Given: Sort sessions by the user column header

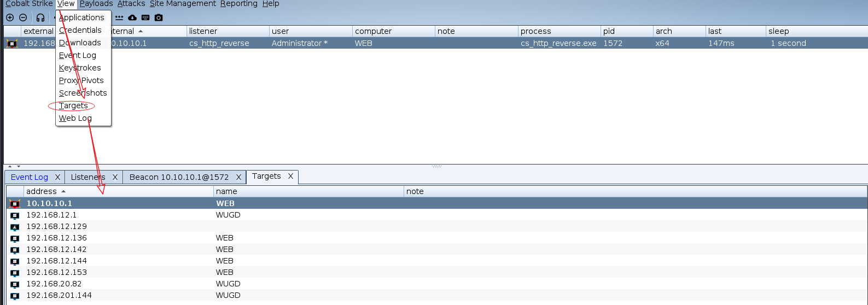Looking at the screenshot, I should pyautogui.click(x=311, y=31).
